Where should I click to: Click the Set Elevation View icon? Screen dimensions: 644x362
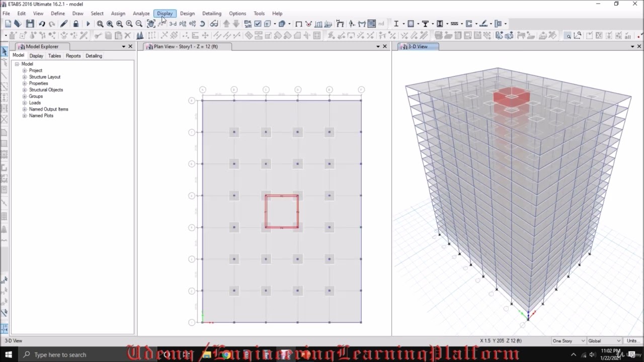tap(192, 24)
